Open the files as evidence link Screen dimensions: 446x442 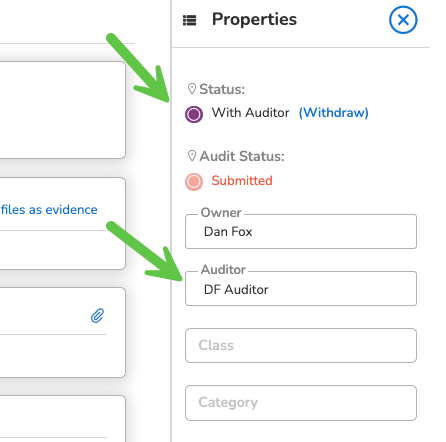[x=49, y=210]
